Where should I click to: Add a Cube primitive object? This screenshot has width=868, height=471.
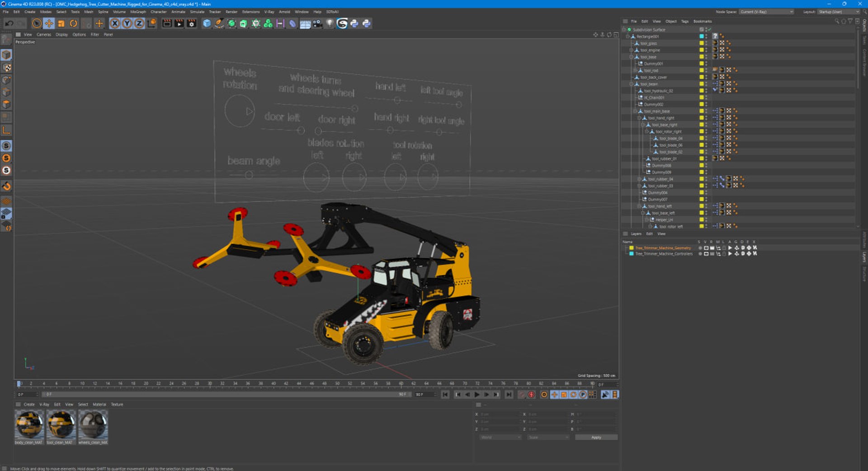tap(207, 24)
